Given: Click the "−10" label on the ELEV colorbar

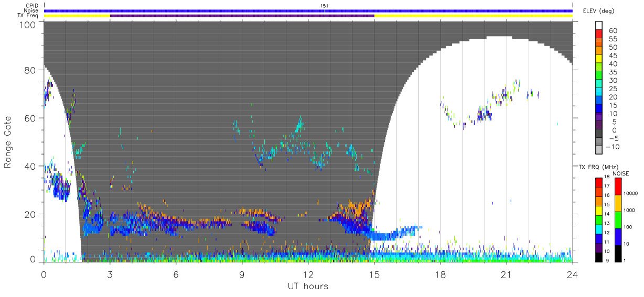Looking at the screenshot, I should [x=611, y=147].
